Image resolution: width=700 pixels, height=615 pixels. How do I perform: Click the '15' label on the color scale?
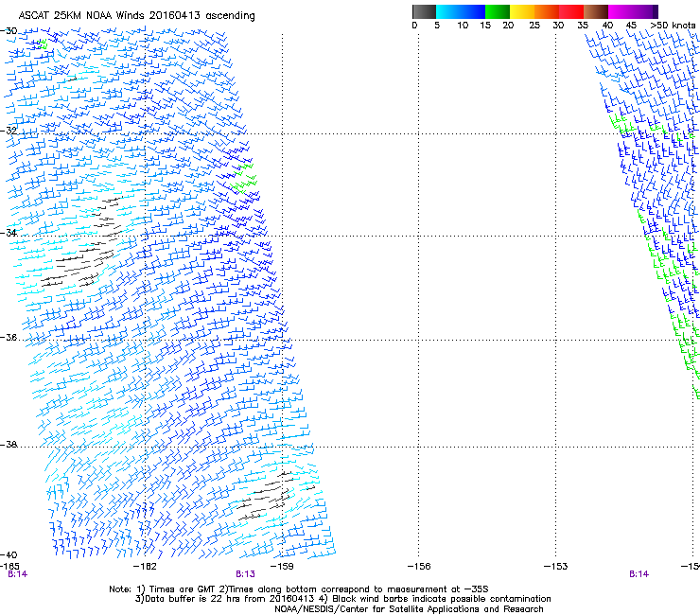[x=485, y=26]
